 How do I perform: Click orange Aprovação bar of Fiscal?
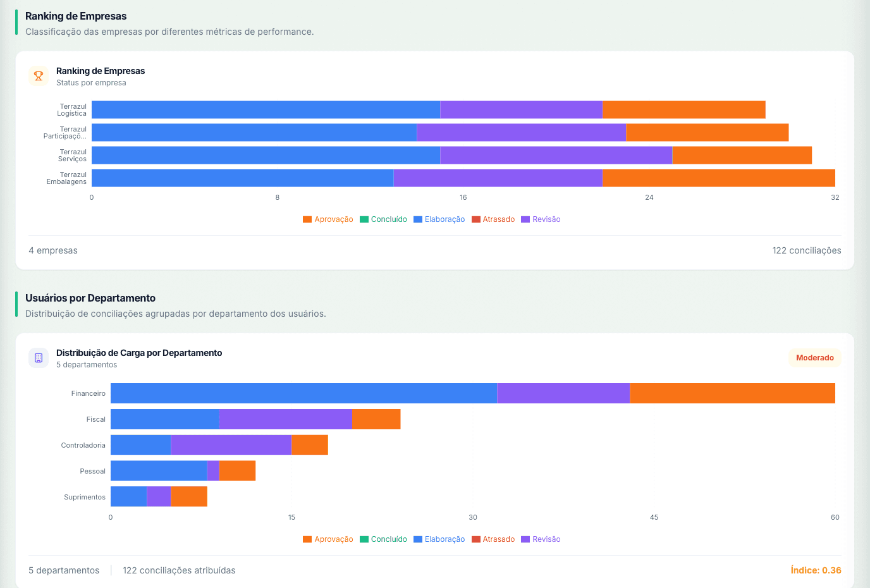point(376,419)
